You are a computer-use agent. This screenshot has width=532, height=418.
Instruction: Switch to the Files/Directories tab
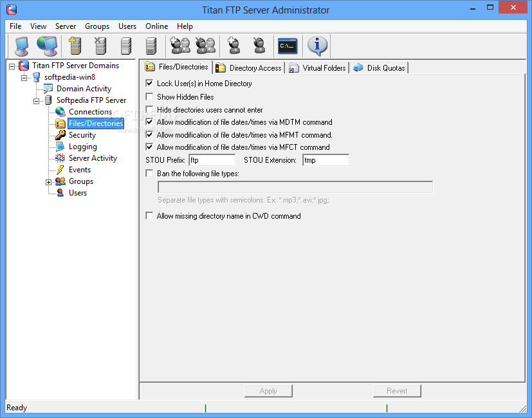[x=177, y=67]
